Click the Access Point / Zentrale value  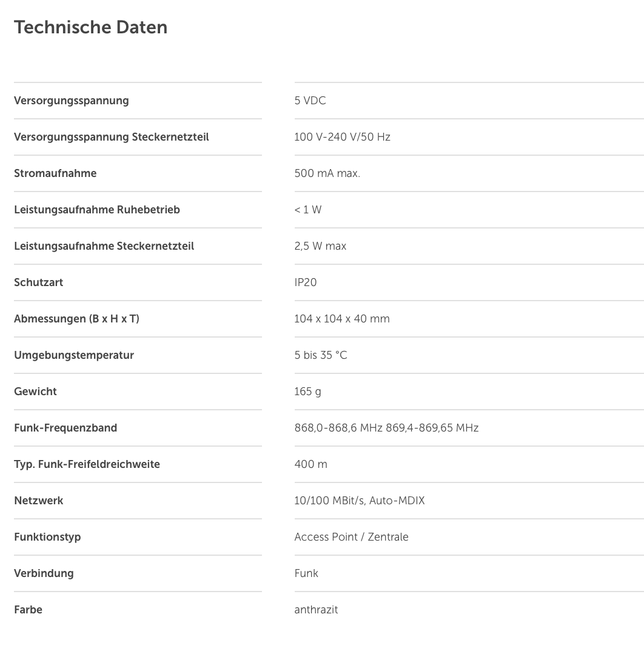coord(351,537)
